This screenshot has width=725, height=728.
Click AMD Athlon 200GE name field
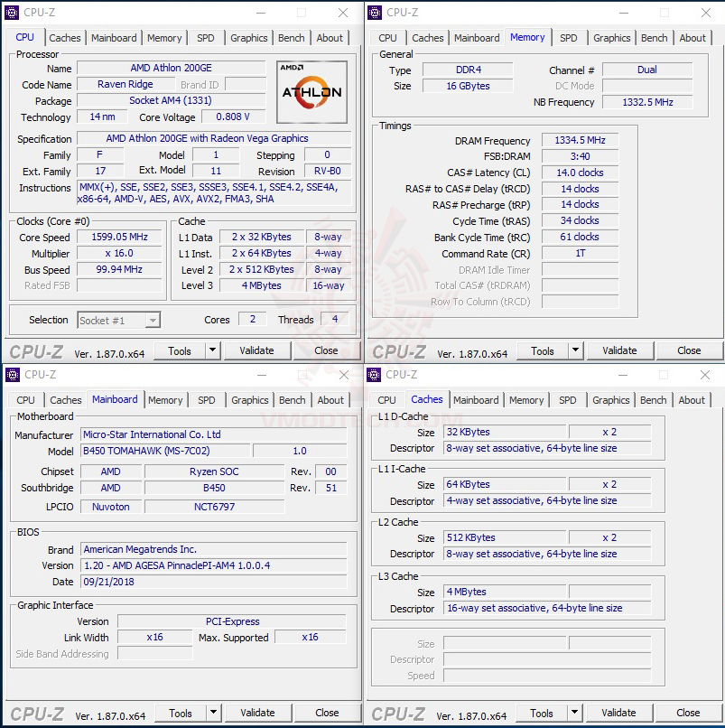click(172, 68)
